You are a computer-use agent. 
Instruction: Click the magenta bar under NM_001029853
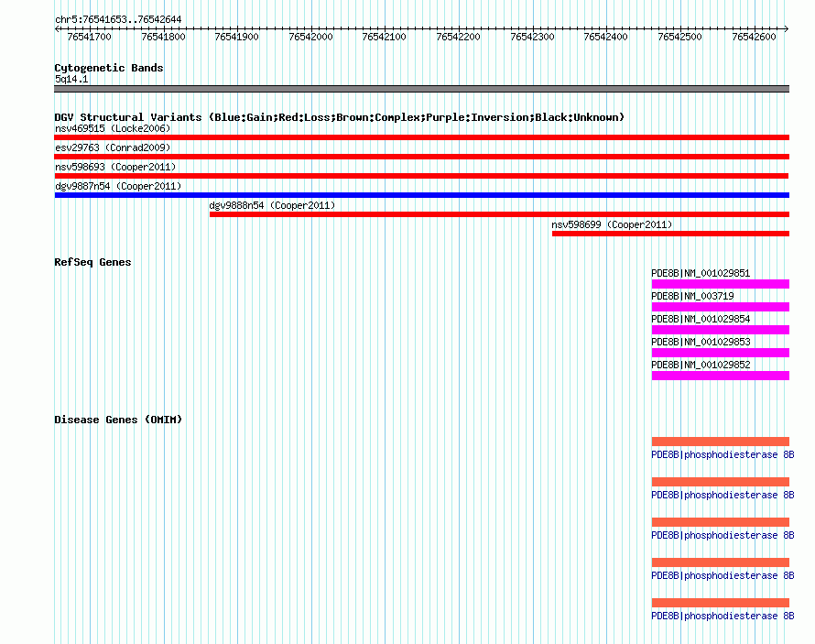point(721,353)
